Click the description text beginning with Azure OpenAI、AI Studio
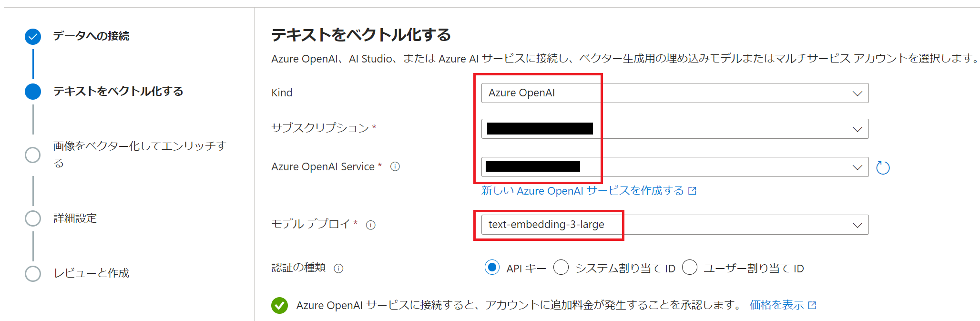This screenshot has height=321, width=980. click(625, 58)
